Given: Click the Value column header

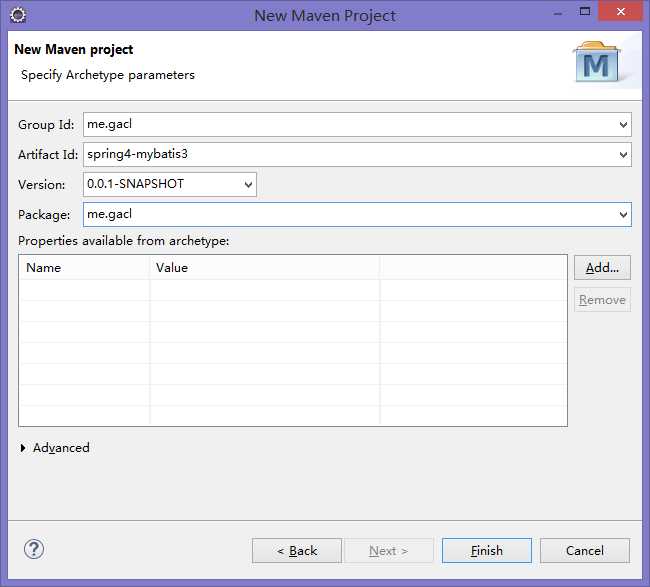Looking at the screenshot, I should (264, 268).
